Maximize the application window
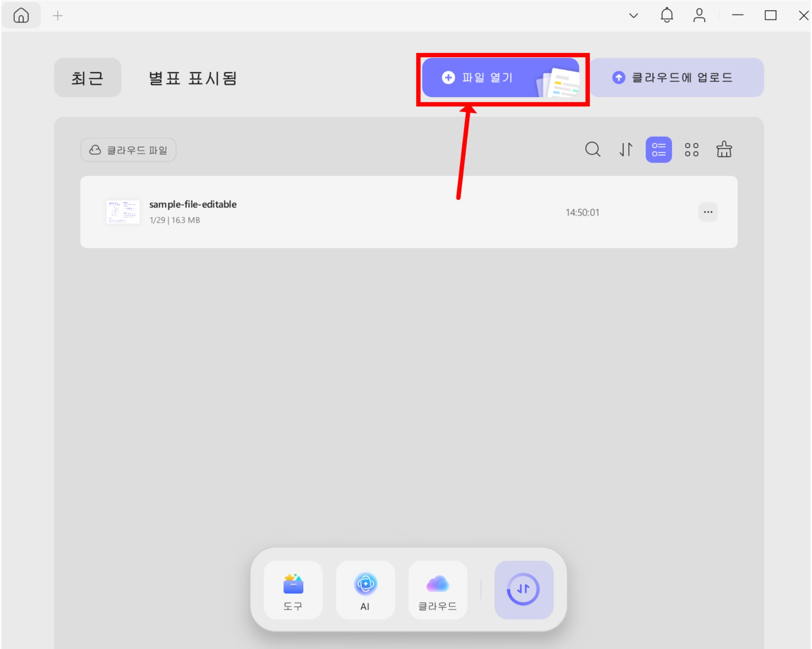Image resolution: width=812 pixels, height=649 pixels. (x=770, y=16)
